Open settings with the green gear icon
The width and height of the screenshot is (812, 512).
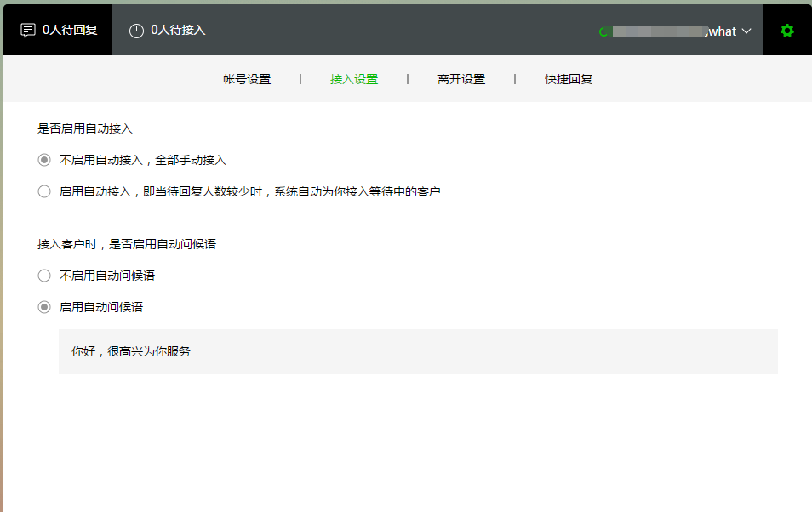pos(786,31)
